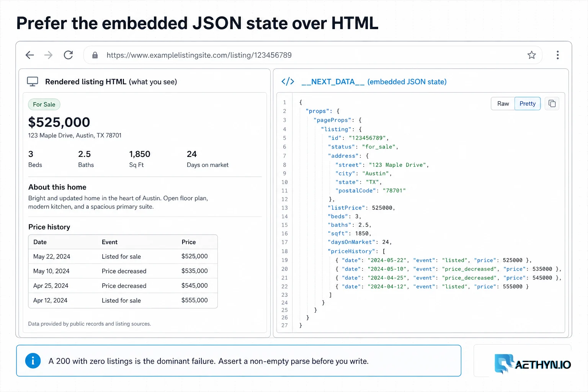
Task: Copy the JSON with the copy icon
Action: point(552,103)
